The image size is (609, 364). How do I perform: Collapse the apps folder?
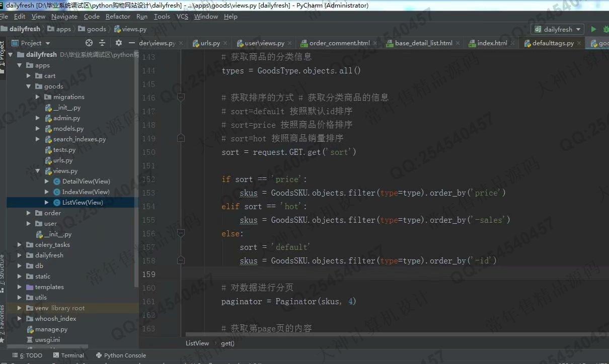tap(20, 65)
